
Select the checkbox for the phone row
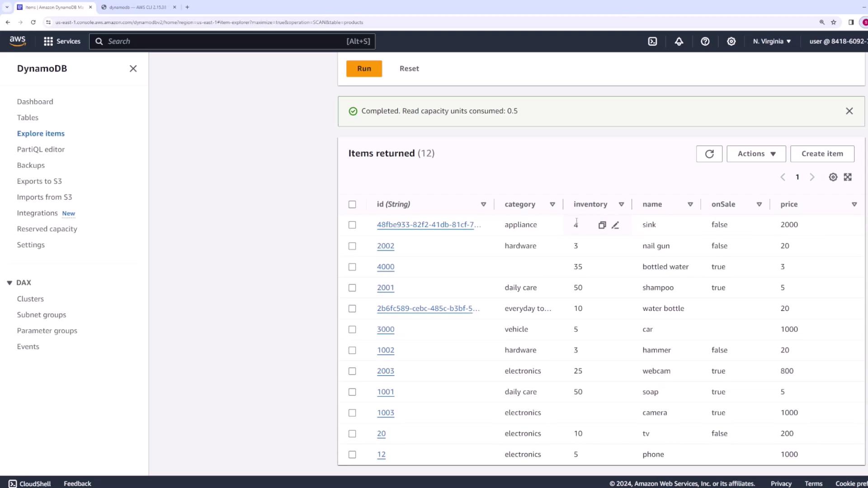pos(352,455)
